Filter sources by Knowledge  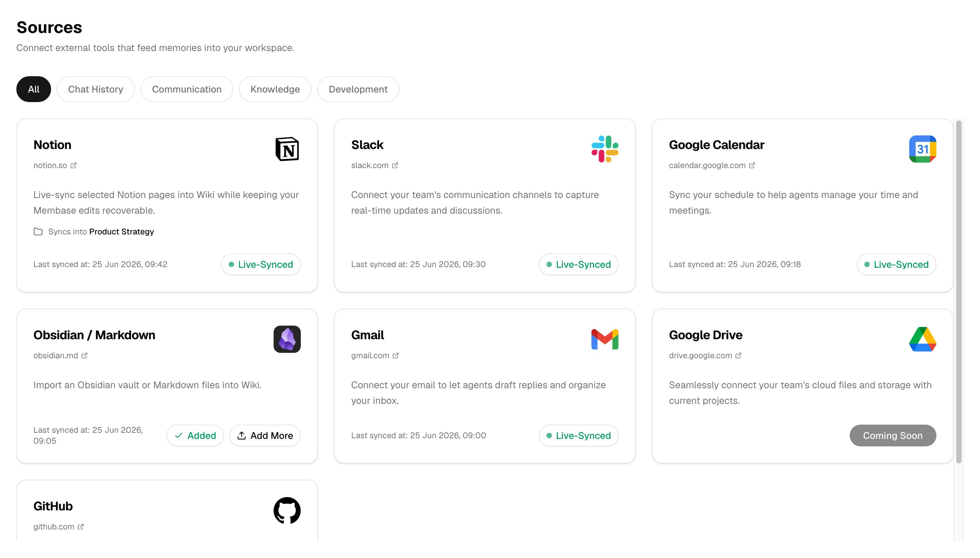[275, 89]
